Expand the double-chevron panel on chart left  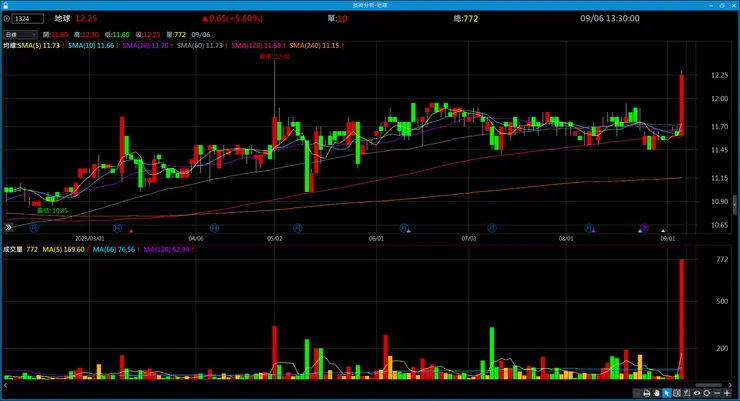pos(8,227)
